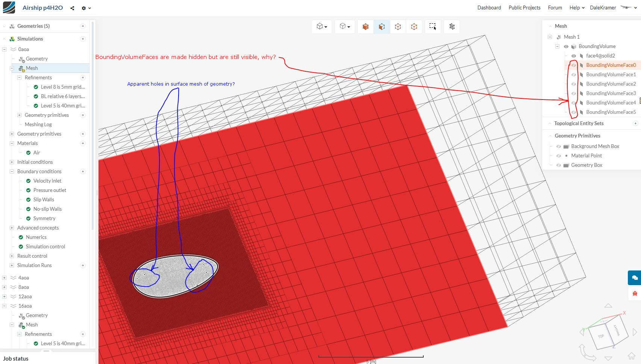This screenshot has height=364, width=641.
Task: Open the Forum link
Action: coord(555,8)
